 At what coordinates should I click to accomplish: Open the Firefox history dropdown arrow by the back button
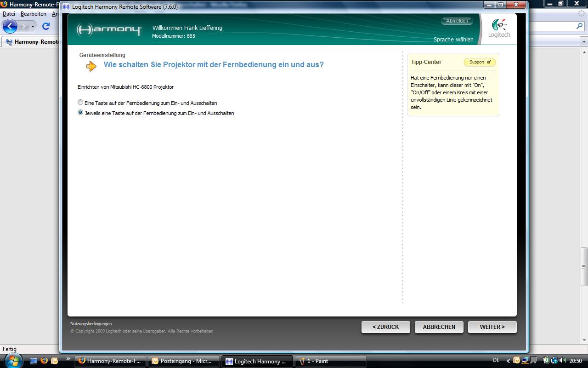pyautogui.click(x=33, y=26)
